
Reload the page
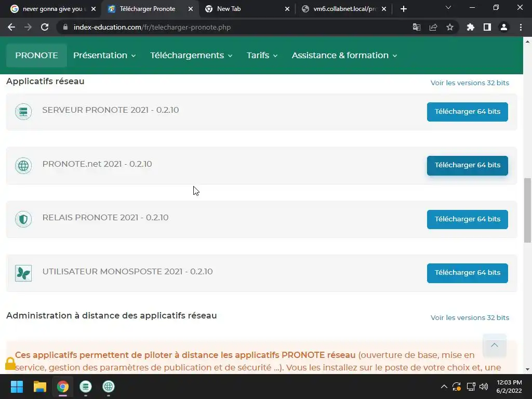45,27
